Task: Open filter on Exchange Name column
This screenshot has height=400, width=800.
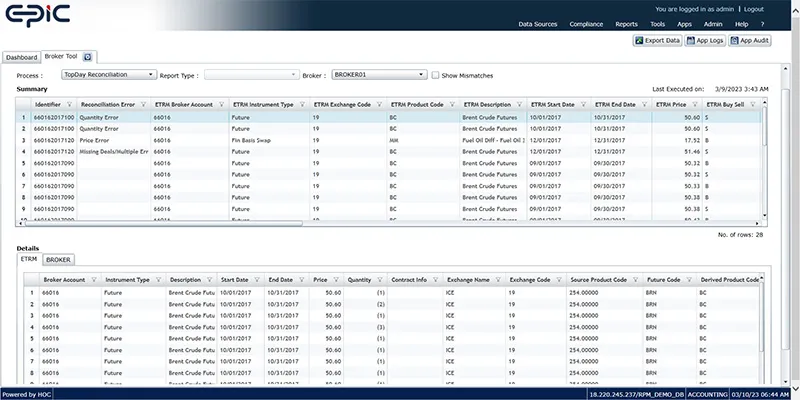Action: coord(498,280)
